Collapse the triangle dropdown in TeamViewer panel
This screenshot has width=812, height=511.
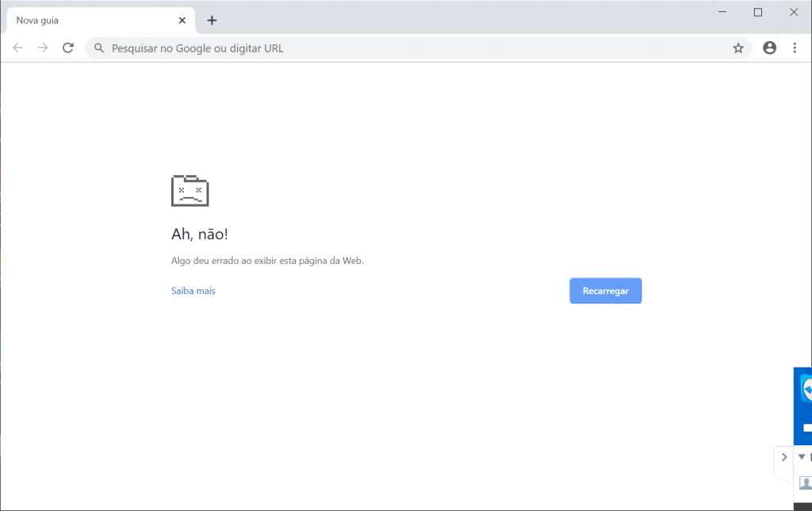click(802, 456)
